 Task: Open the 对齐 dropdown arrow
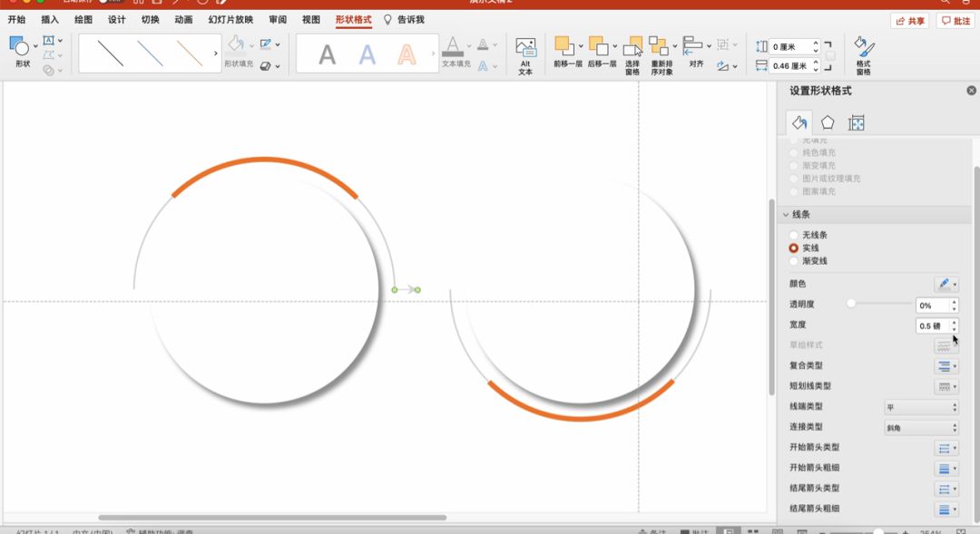[710, 46]
